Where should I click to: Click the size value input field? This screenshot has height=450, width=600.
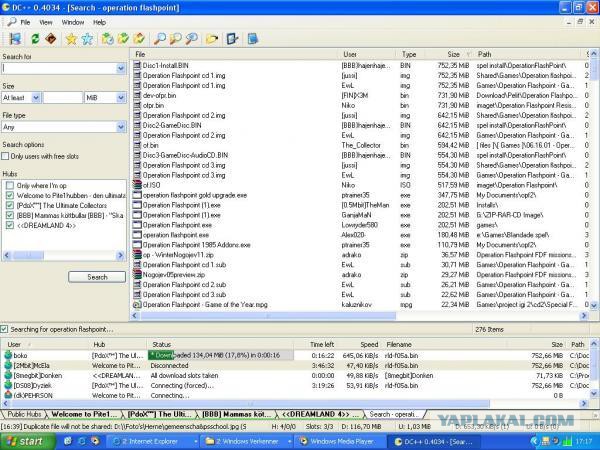tap(63, 98)
